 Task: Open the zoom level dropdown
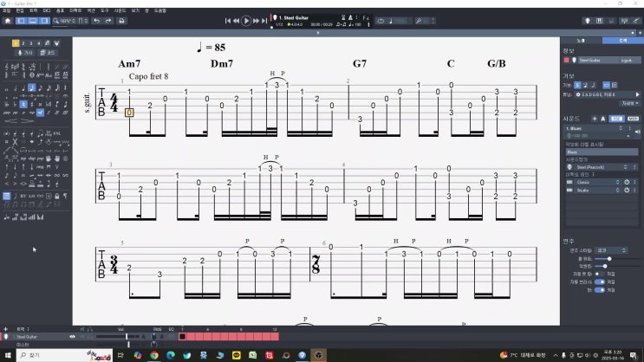click(66, 20)
